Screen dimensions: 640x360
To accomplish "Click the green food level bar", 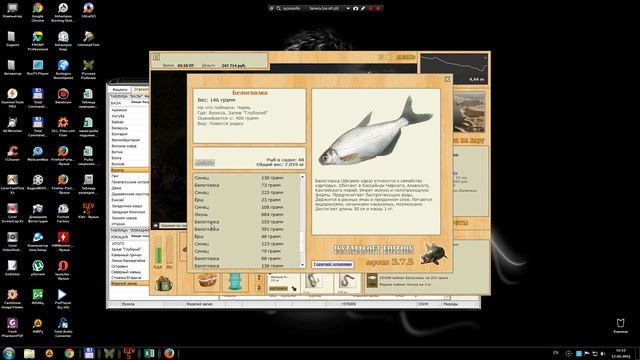I will coord(158,251).
